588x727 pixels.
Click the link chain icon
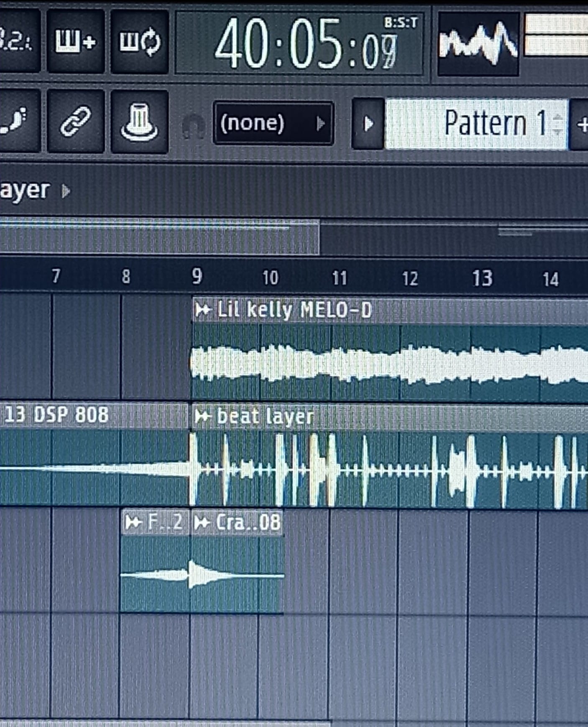click(75, 121)
